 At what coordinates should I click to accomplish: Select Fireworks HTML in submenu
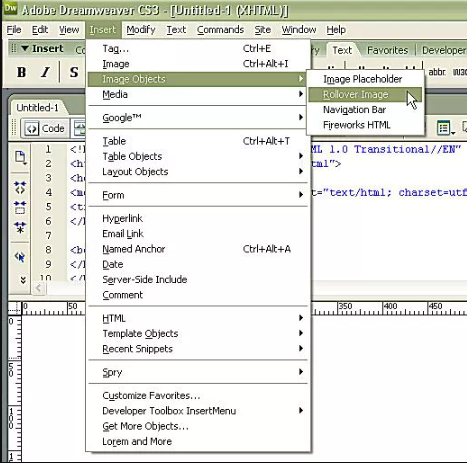tap(365, 125)
